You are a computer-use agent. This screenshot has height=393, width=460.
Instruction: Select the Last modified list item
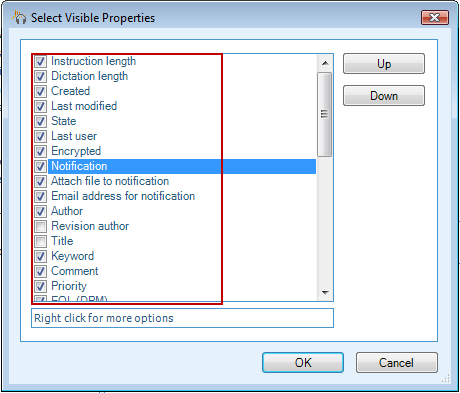click(x=84, y=106)
